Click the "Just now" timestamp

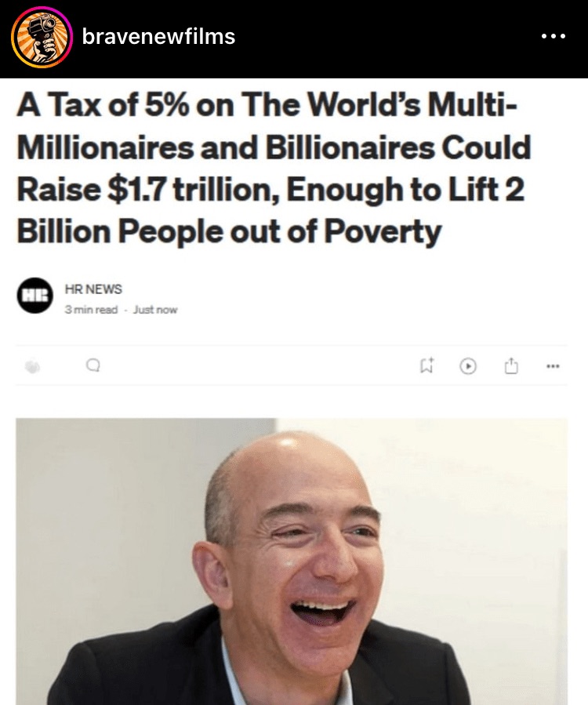pos(155,310)
